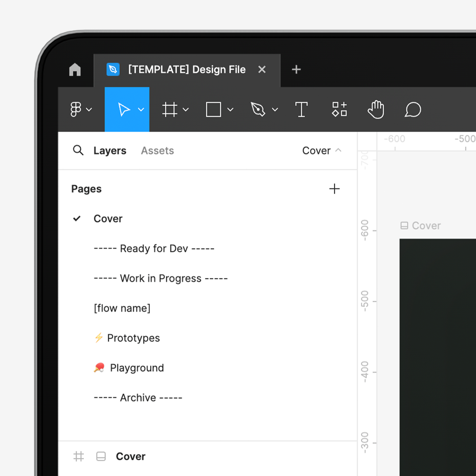Viewport: 476px width, 476px height.
Task: Expand the Move tool options chevron
Action: [141, 109]
